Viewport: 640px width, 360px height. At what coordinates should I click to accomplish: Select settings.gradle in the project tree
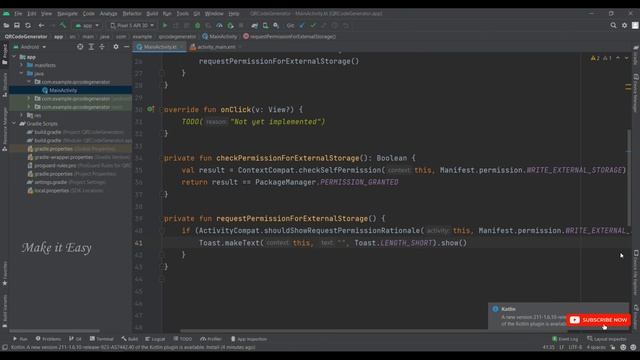tap(50, 182)
